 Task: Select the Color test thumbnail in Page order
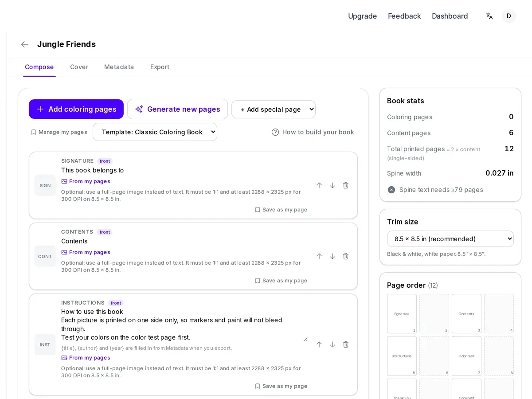pos(466,356)
